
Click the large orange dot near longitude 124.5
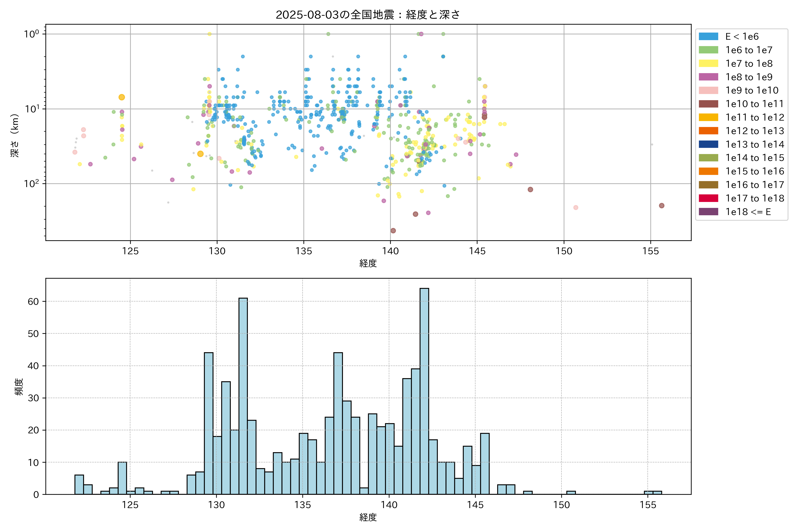point(122,97)
